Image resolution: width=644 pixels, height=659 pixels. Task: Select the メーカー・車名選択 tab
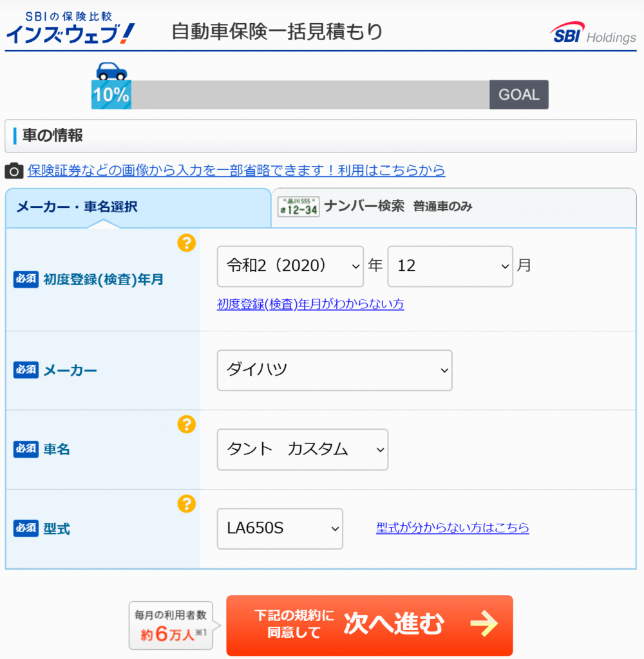(138, 207)
